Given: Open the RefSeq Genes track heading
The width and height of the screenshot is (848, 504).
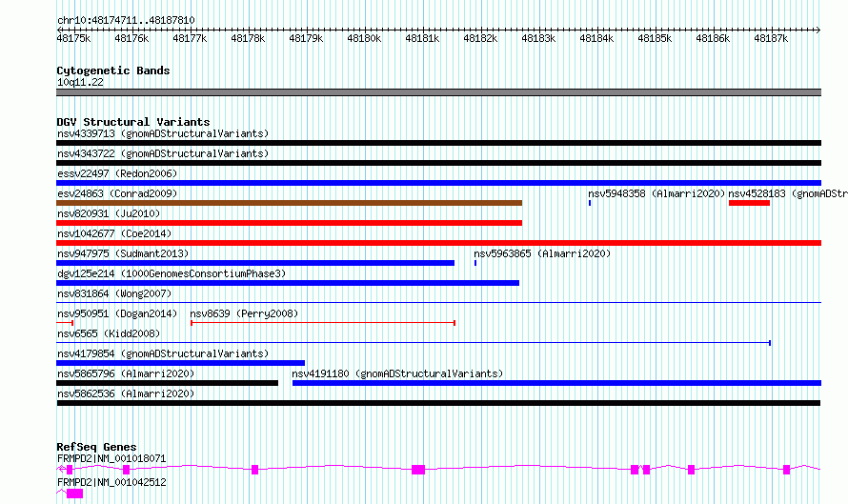Looking at the screenshot, I should click(x=96, y=447).
